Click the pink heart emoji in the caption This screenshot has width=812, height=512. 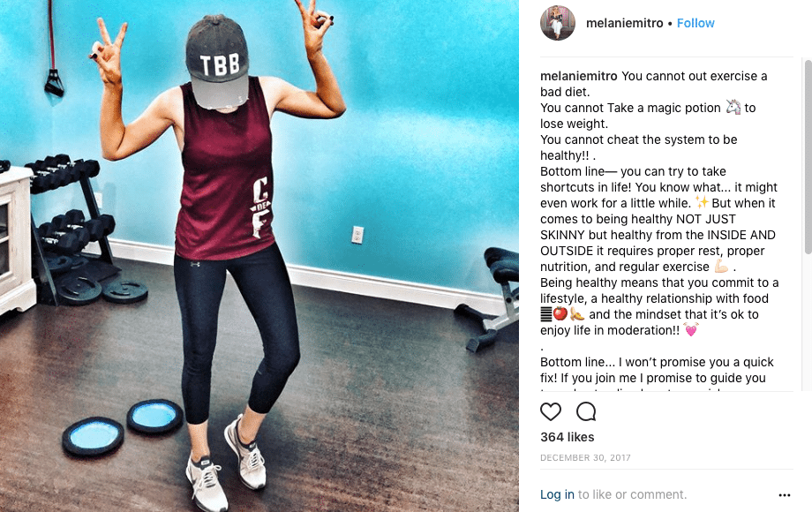[691, 330]
